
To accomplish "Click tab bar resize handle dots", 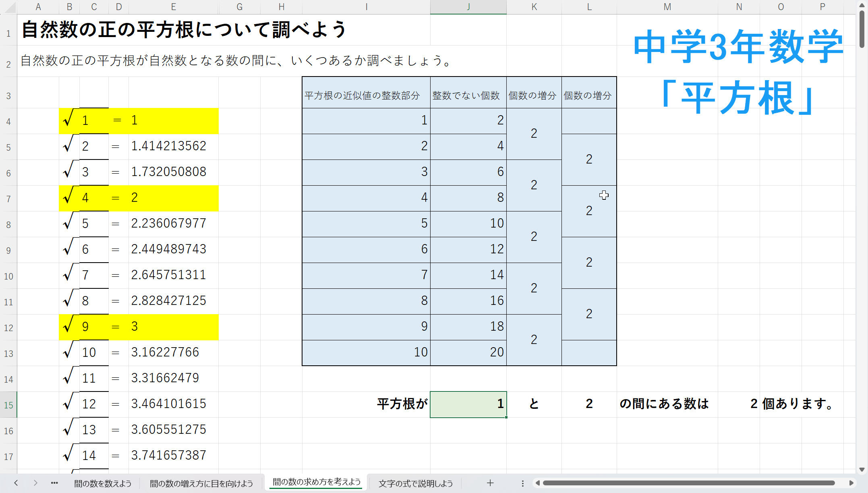I will 522,483.
